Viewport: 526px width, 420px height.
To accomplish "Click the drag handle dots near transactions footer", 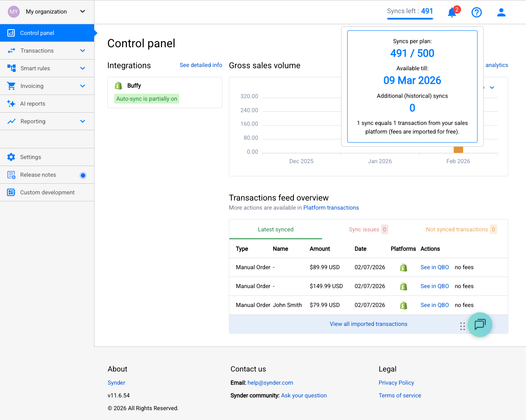I will 462,326.
